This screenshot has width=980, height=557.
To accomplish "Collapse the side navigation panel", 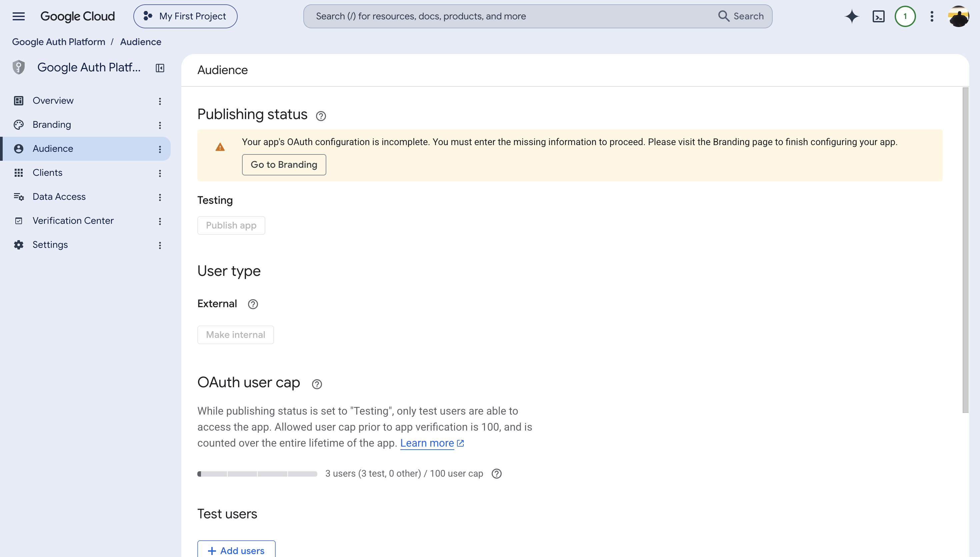I will tap(160, 68).
